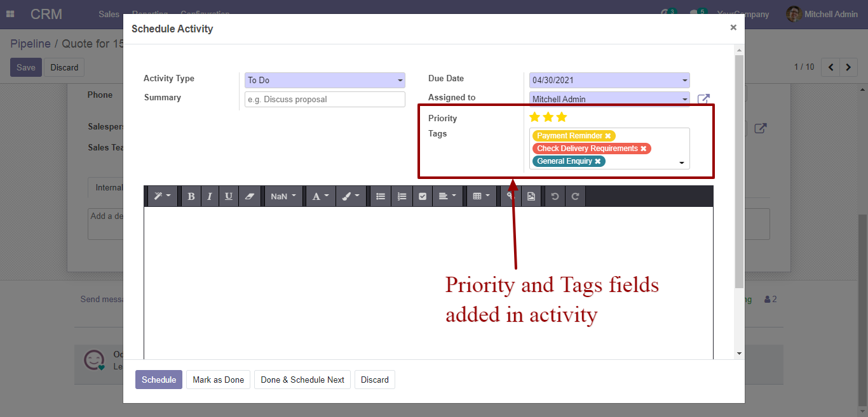Screen dimensions: 868x417
Task: Open the Due Date picker dropdown
Action: (x=609, y=80)
